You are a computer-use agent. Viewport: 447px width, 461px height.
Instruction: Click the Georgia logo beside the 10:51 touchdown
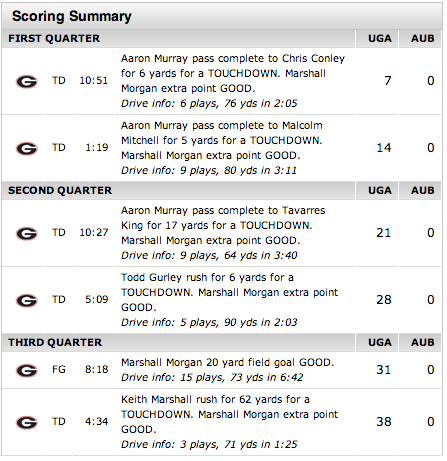pyautogui.click(x=27, y=81)
